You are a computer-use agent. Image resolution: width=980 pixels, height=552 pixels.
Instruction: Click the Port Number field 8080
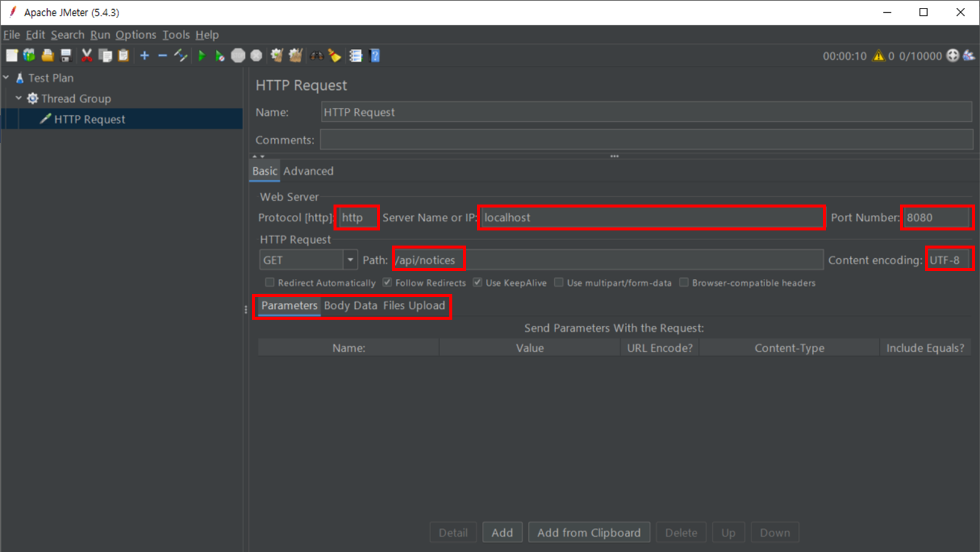(937, 218)
